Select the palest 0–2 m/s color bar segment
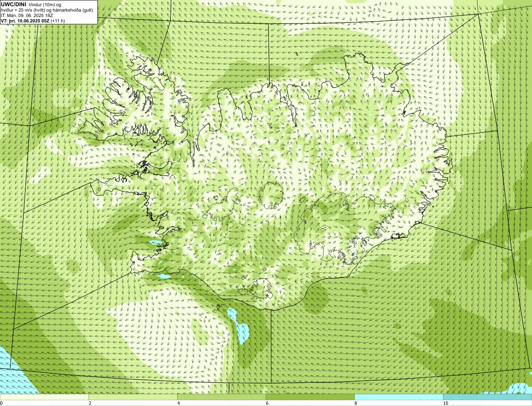The width and height of the screenshot is (532, 406). (x=44, y=397)
